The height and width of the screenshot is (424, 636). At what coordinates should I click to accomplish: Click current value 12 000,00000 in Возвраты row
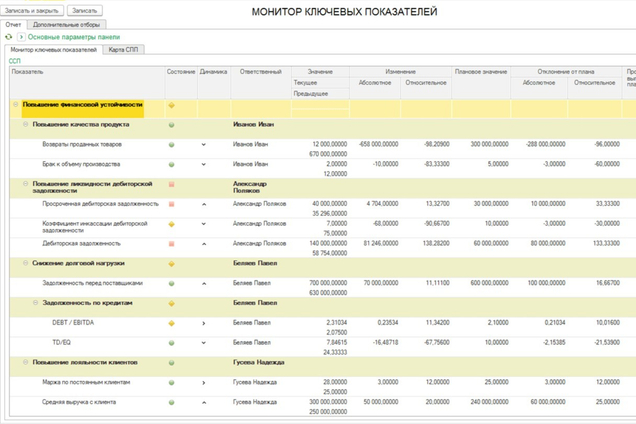click(330, 144)
